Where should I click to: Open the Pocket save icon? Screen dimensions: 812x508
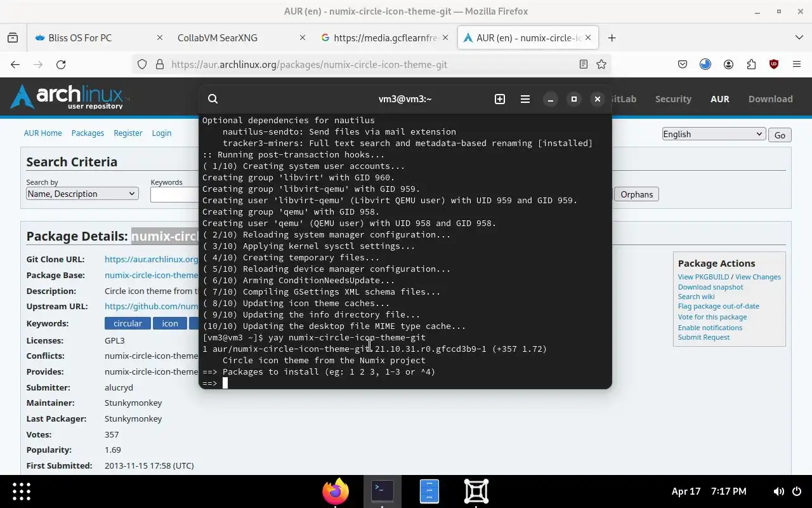[683, 64]
